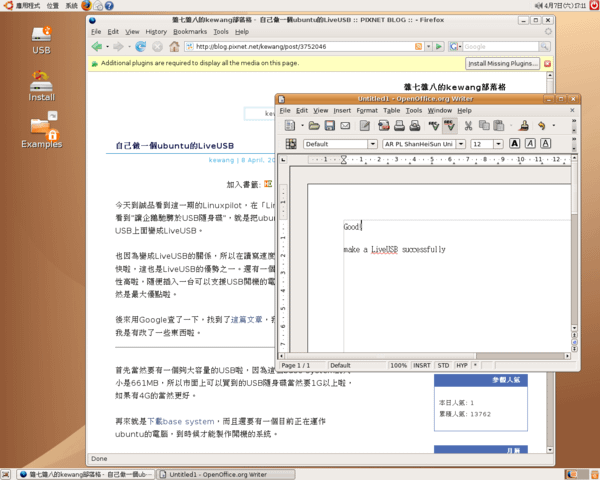Click the Paste clipboard icon
The image size is (600, 480).
click(499, 126)
